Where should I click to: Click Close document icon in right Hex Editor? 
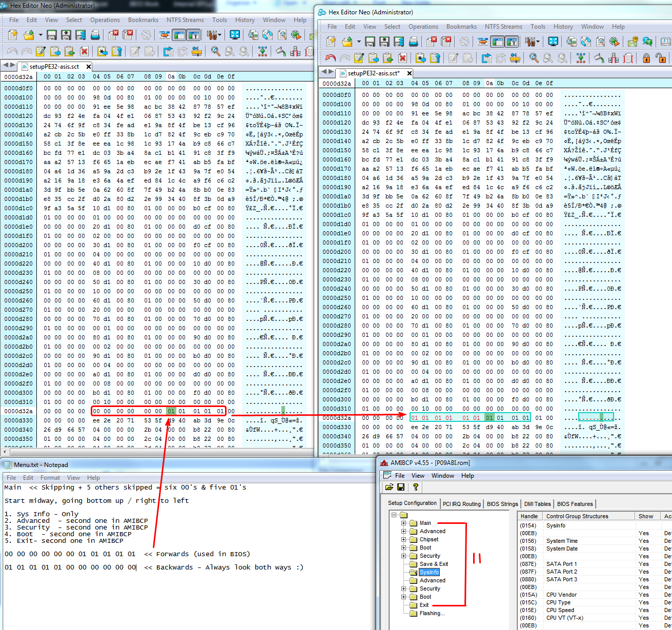(x=431, y=42)
